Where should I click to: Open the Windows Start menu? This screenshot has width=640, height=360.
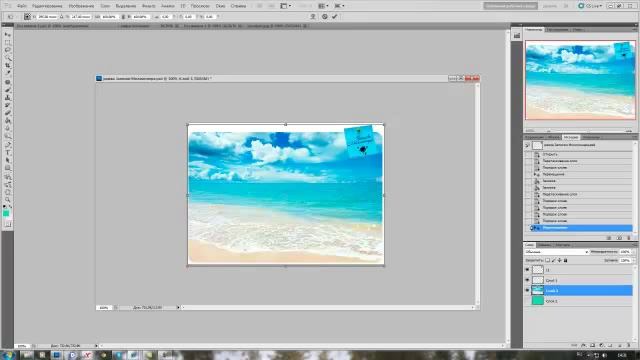7,355
